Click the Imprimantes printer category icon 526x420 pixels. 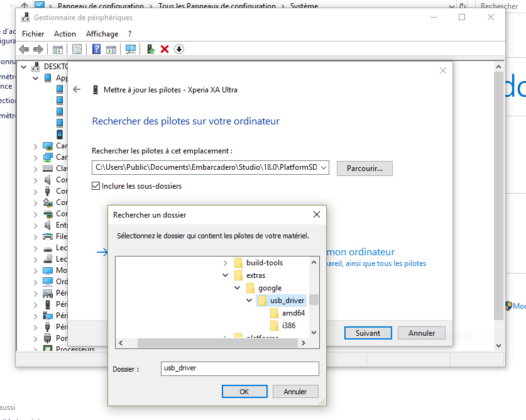48,236
